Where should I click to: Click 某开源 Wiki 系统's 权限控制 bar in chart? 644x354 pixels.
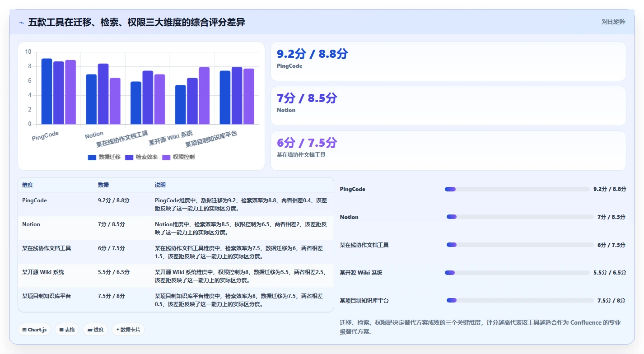click(x=204, y=96)
